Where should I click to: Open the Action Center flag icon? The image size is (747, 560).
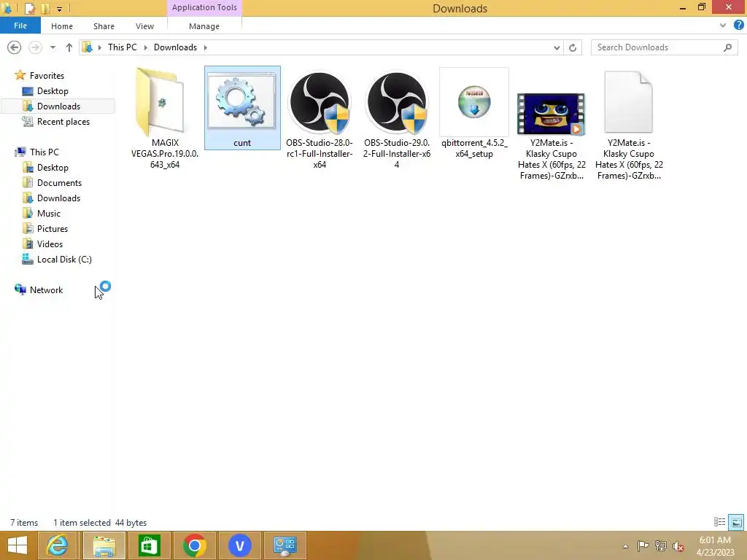tap(643, 546)
